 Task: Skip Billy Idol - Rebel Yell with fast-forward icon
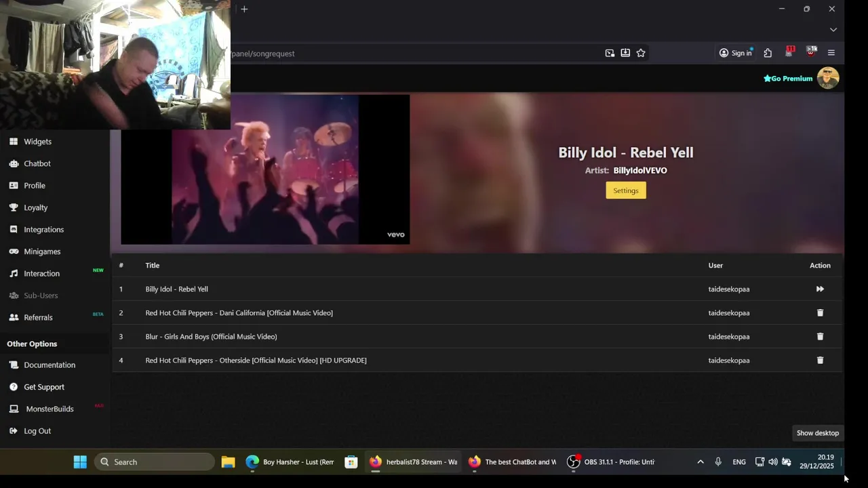pos(820,289)
